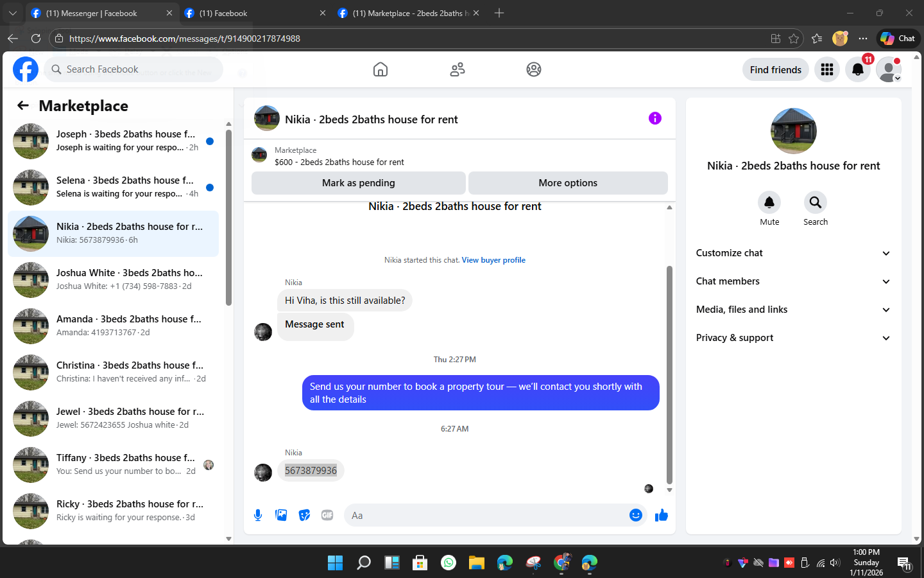The width and height of the screenshot is (924, 578).
Task: Open the clock showing 1:00 PM Sunday
Action: (866, 563)
